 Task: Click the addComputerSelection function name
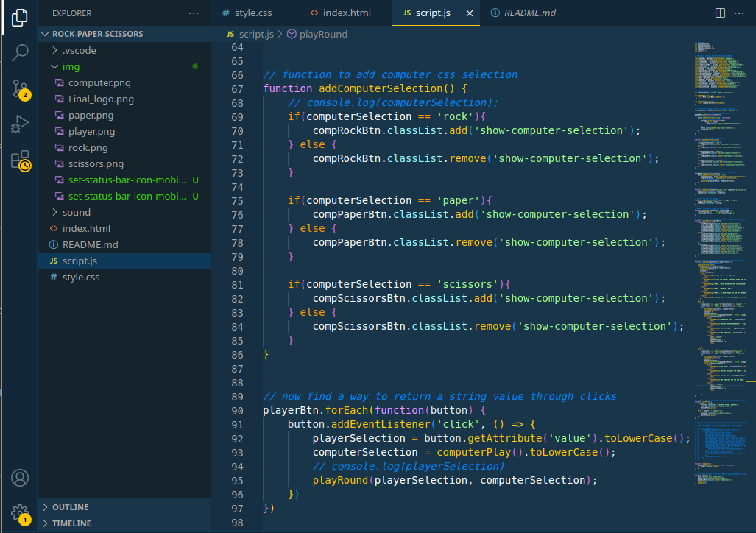[381, 88]
